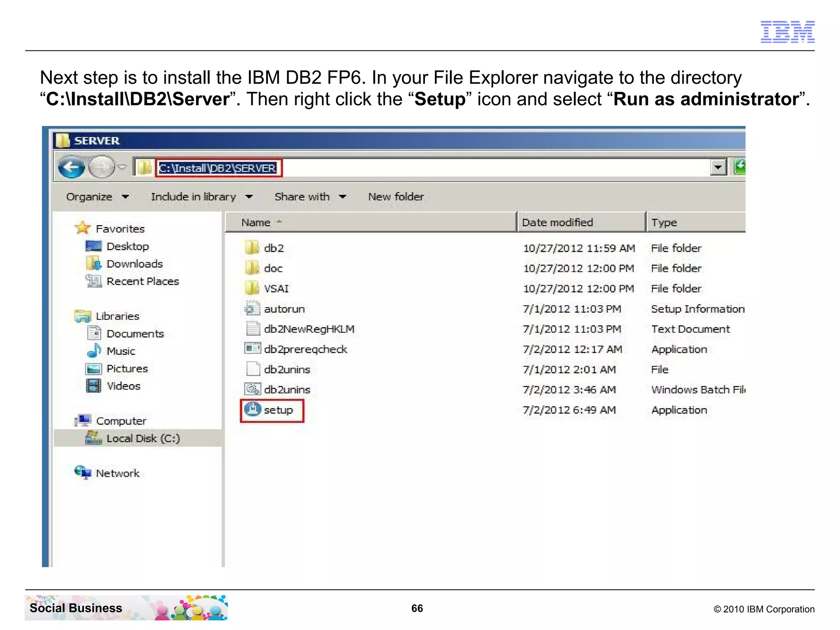Viewport: 840px width, 630px height.
Task: Click the Libraries folder icon
Action: point(83,316)
